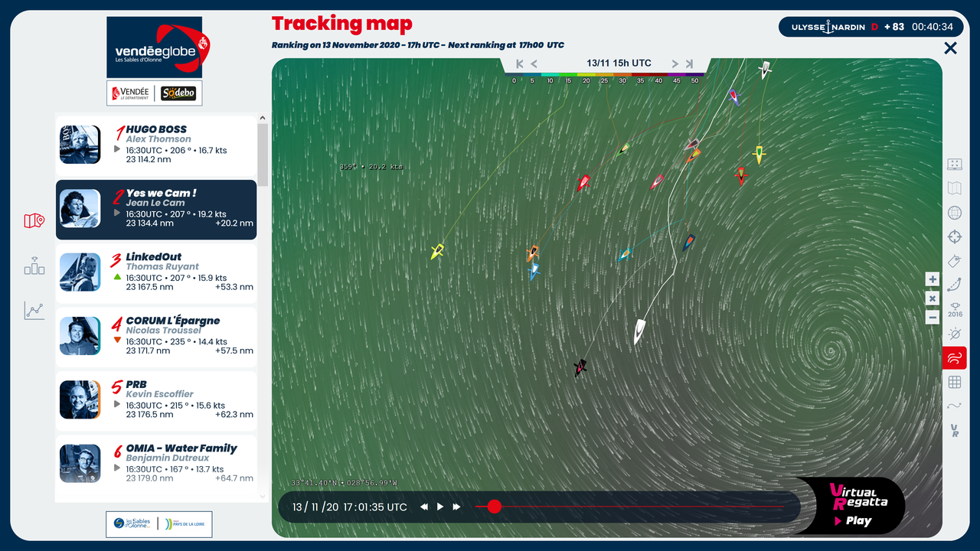Screen dimensions: 980x551
Task: Select the folded map layer icon
Action: pyautogui.click(x=954, y=188)
